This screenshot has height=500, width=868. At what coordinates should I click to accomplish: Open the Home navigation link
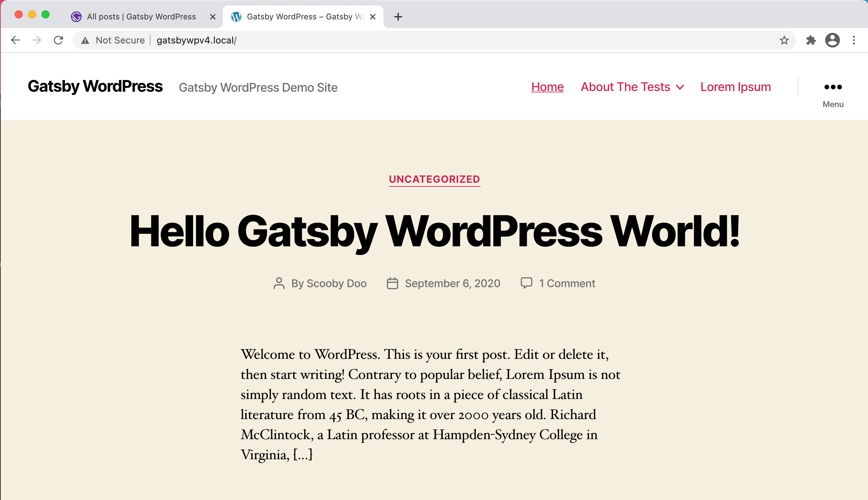coord(547,87)
